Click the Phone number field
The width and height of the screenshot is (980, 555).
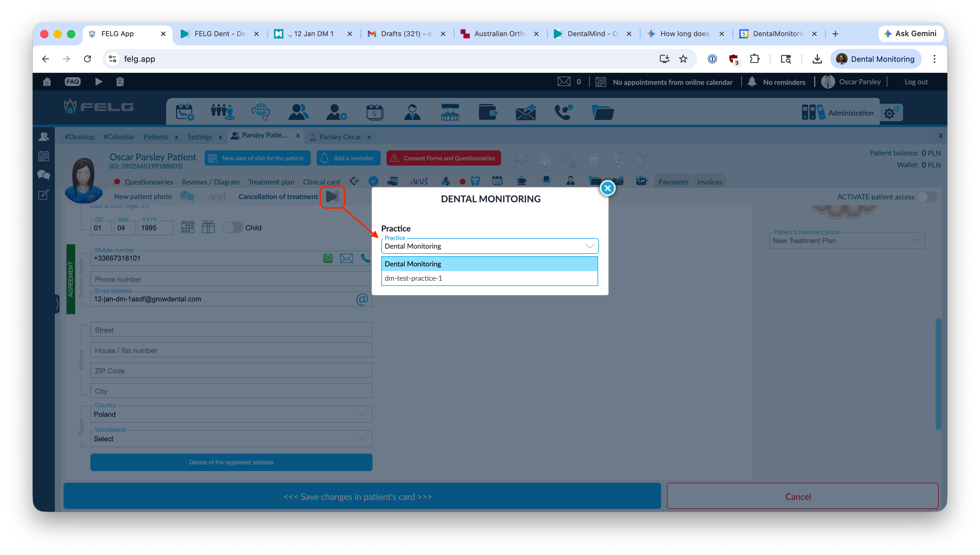coord(231,279)
